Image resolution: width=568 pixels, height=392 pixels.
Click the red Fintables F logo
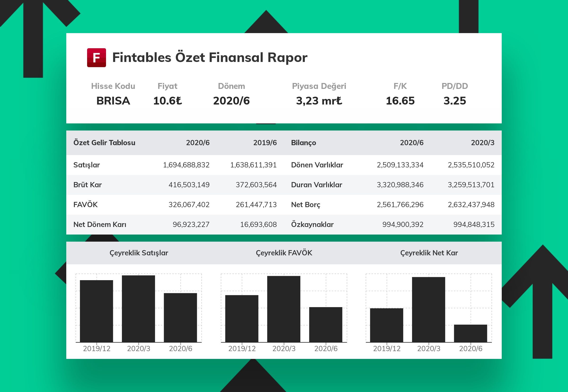(x=96, y=57)
